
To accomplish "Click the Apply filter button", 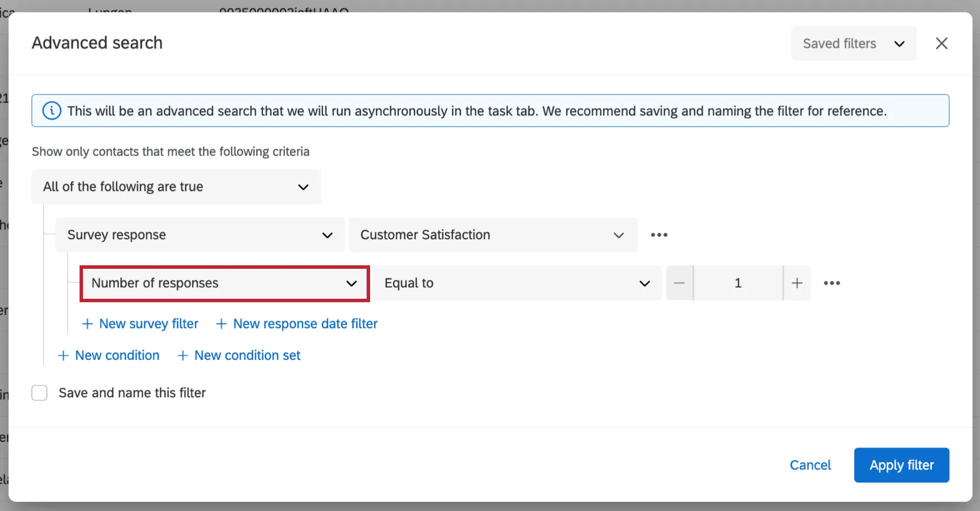I will click(901, 465).
